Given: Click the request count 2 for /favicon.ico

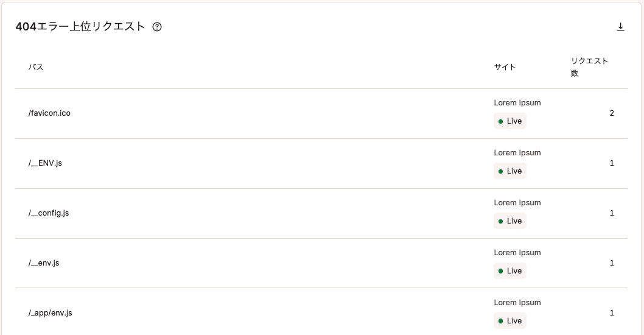Looking at the screenshot, I should (612, 113).
